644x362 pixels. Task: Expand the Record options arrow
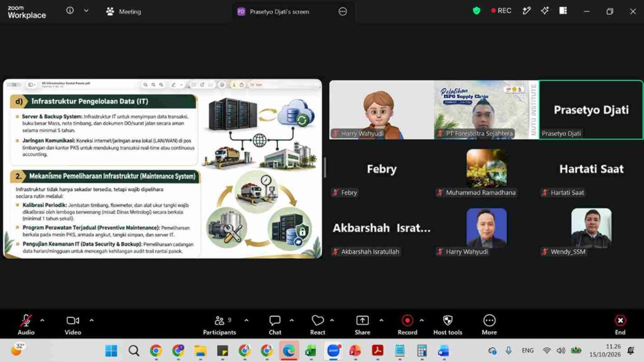[x=421, y=320]
